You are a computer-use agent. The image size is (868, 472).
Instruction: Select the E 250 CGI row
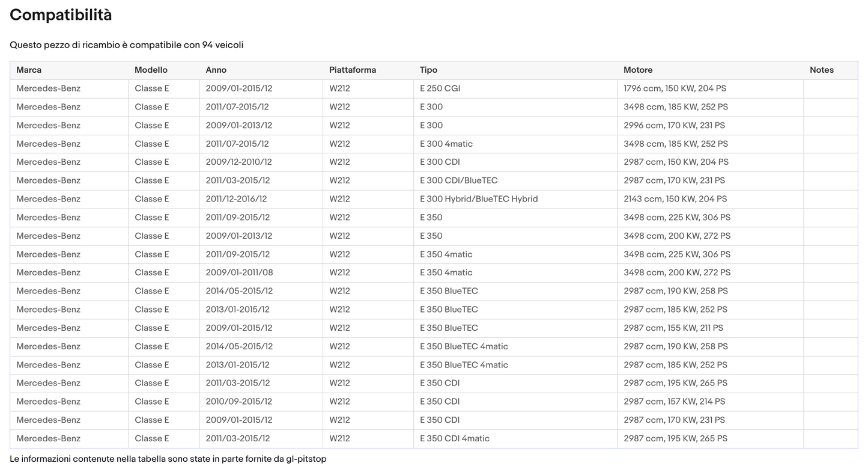[x=434, y=89]
